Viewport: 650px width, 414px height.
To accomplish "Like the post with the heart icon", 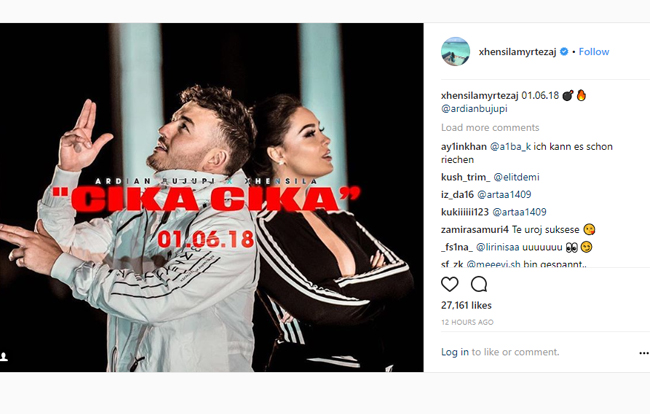I will pos(449,284).
